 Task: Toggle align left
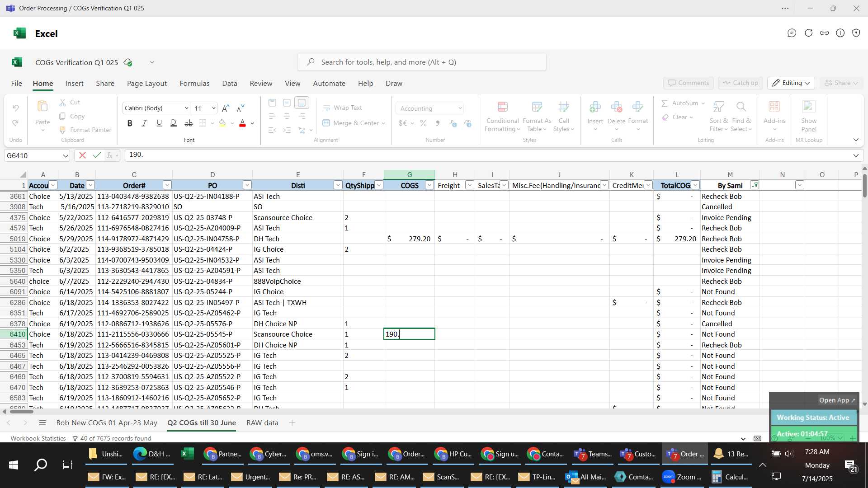point(272,117)
